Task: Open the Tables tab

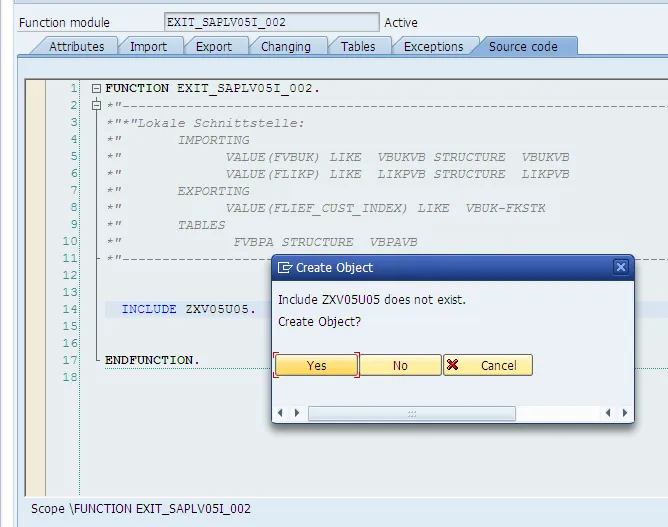Action: click(x=358, y=46)
